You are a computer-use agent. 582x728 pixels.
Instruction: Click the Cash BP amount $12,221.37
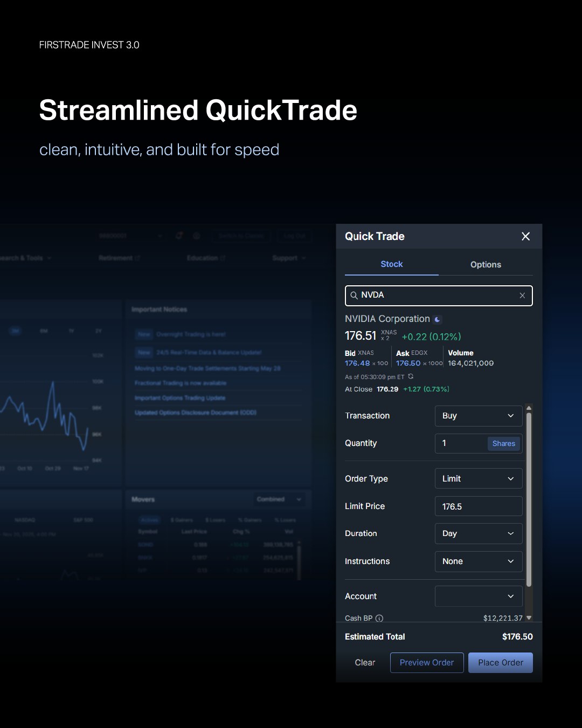coord(503,618)
